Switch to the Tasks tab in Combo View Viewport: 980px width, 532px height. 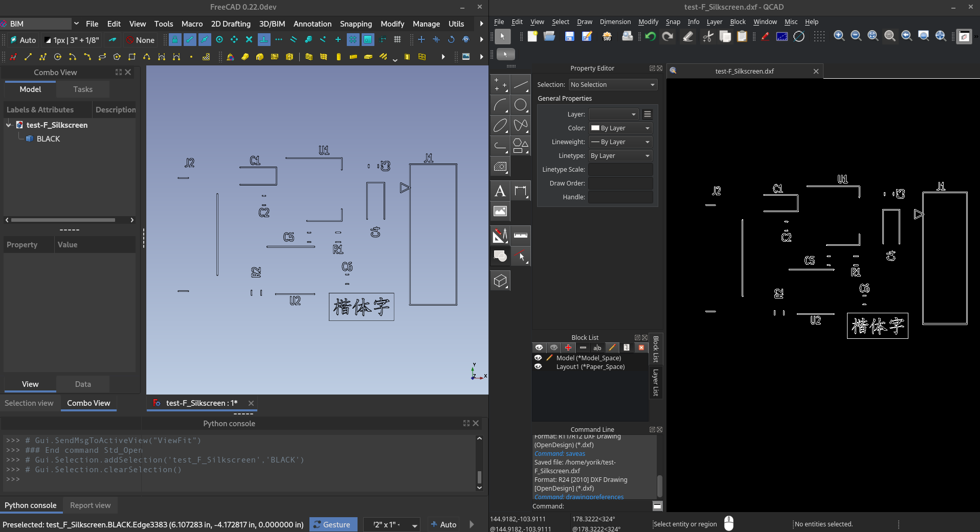[82, 89]
